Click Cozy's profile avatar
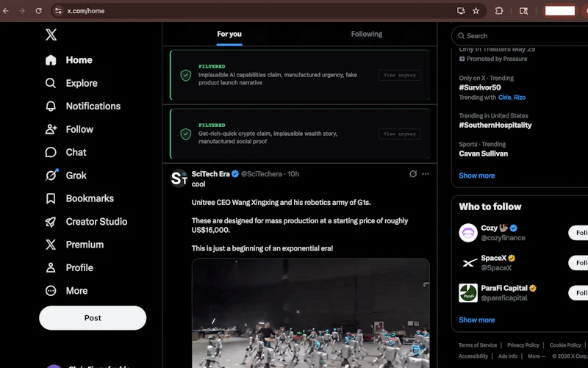This screenshot has width=588, height=368. (468, 233)
